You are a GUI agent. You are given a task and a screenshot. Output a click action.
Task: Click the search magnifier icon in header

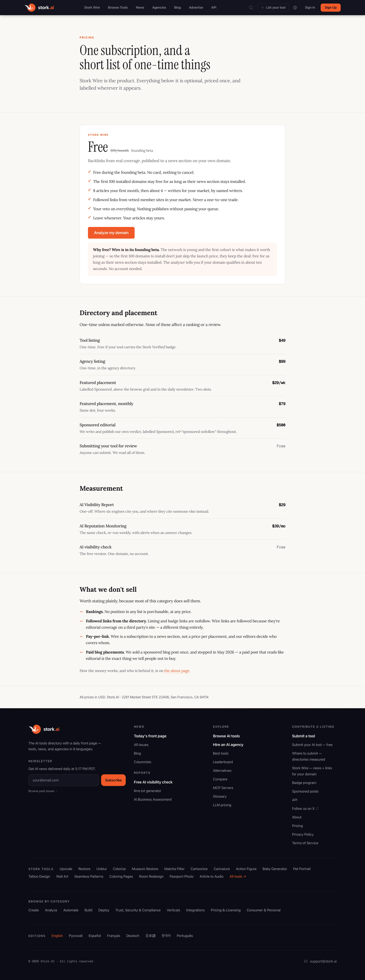tap(251, 8)
